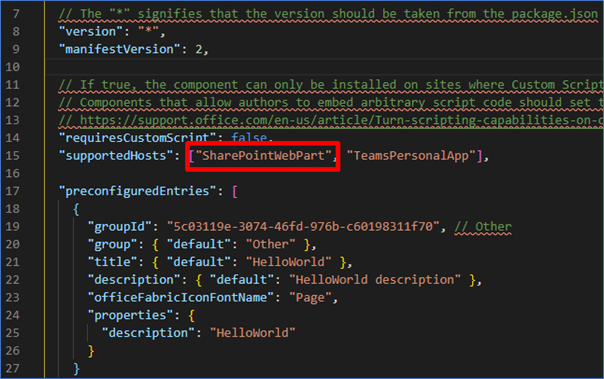Click the "groupId" property key
This screenshot has width=604, height=379.
click(119, 226)
